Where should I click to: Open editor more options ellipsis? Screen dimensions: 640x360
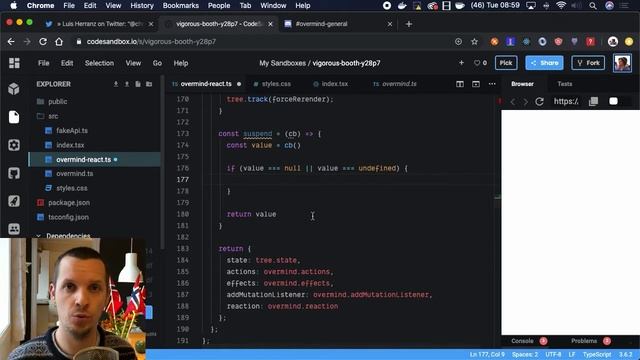(x=492, y=84)
